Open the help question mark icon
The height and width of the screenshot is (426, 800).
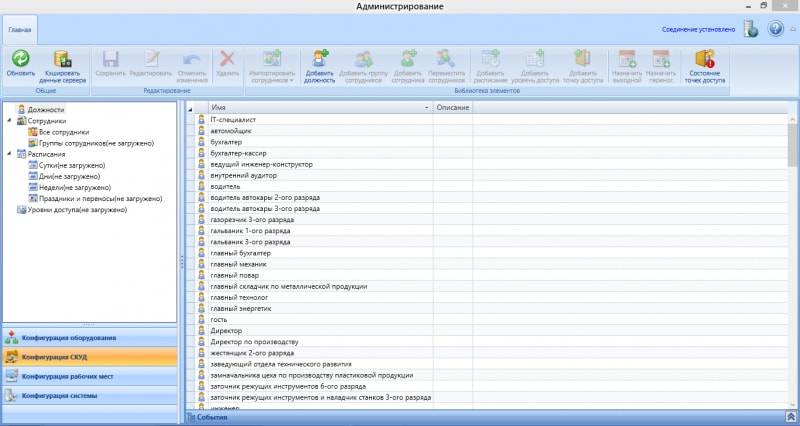point(776,29)
